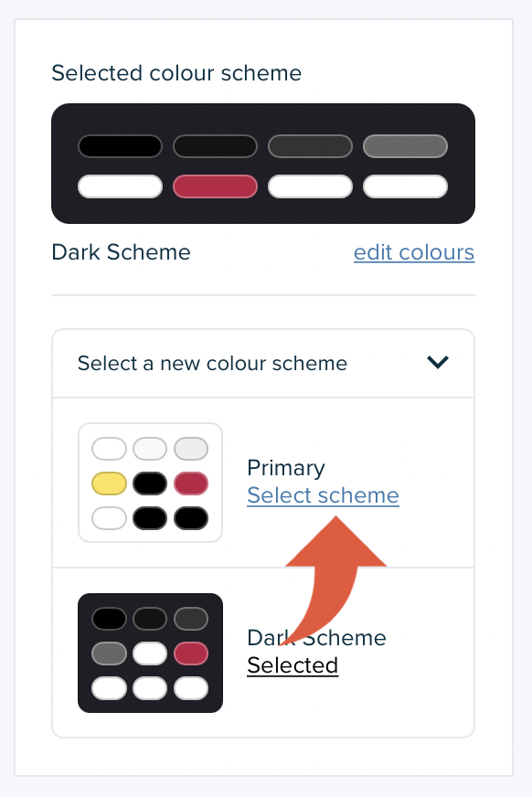Click the red swatch in Dark Scheme thumbnail
The image size is (532, 797).
click(x=191, y=654)
